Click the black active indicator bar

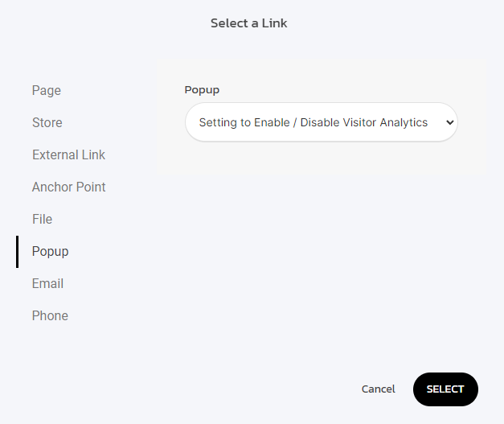point(17,251)
